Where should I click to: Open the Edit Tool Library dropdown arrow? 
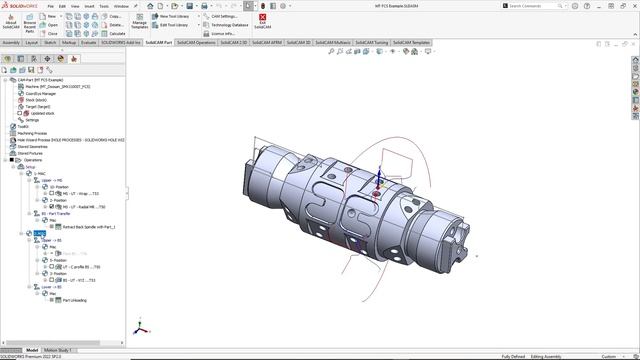(199, 25)
